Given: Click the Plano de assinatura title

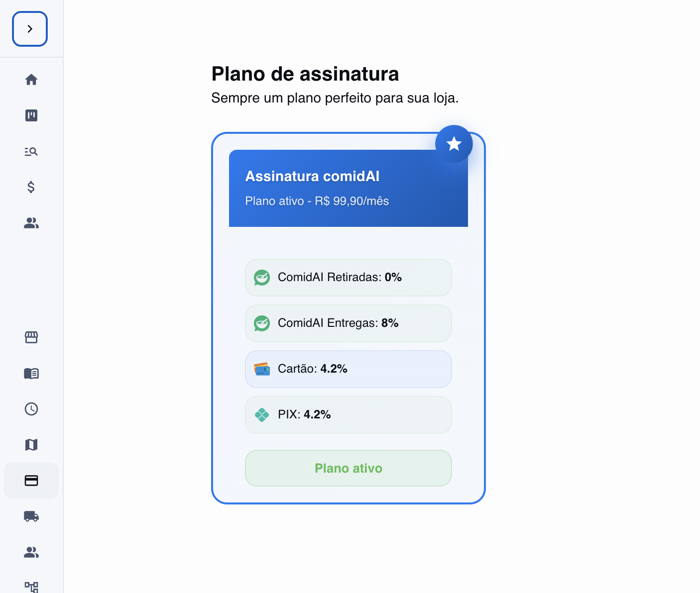Looking at the screenshot, I should 305,74.
